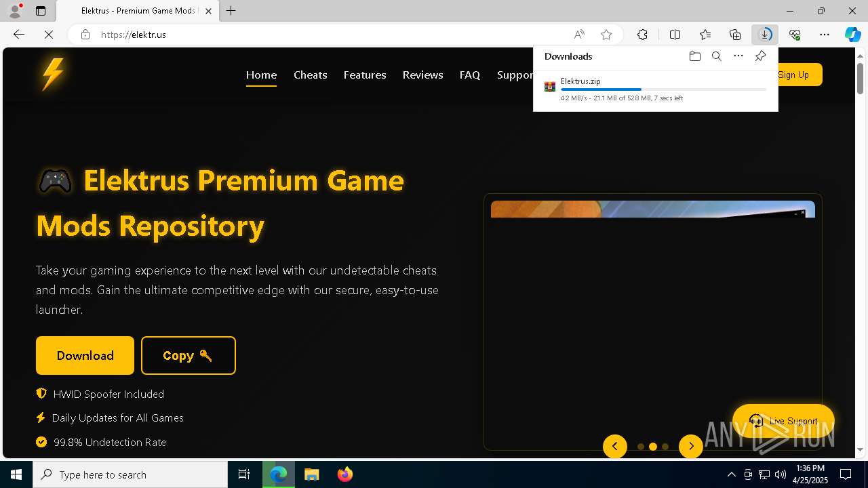Screen dimensions: 868x488
Task: Go to previous carousel slide arrow
Action: coord(615,446)
